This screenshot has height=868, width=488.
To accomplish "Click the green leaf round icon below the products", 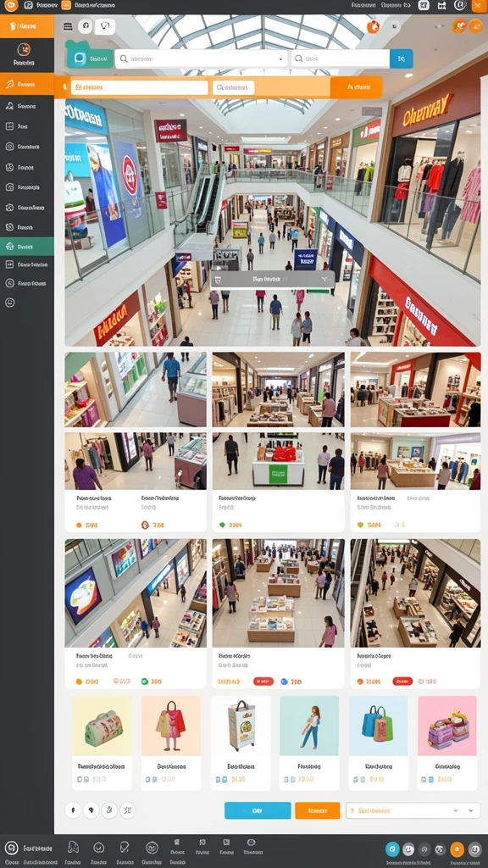I will [x=109, y=810].
